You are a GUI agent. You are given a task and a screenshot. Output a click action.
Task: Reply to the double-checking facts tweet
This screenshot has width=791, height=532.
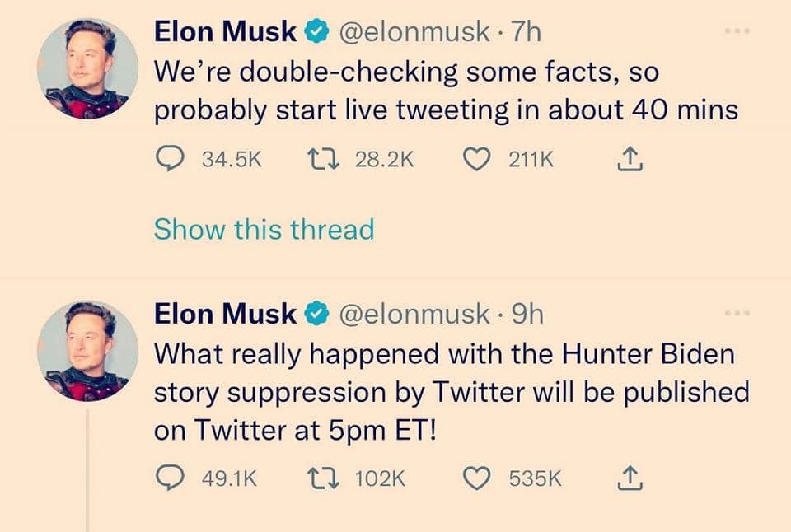point(171,160)
